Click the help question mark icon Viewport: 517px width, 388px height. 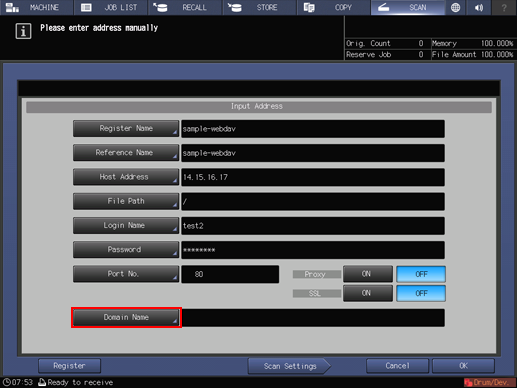(x=504, y=7)
